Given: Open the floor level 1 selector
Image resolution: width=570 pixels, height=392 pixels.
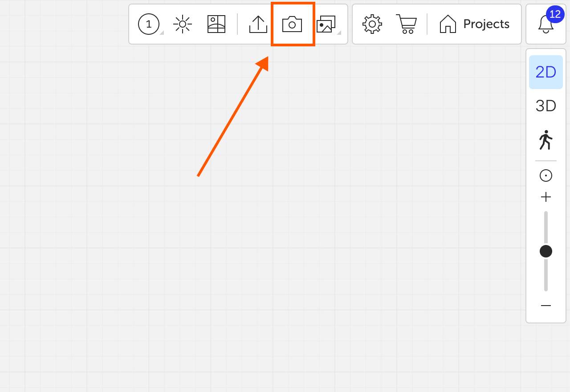Looking at the screenshot, I should coord(149,24).
